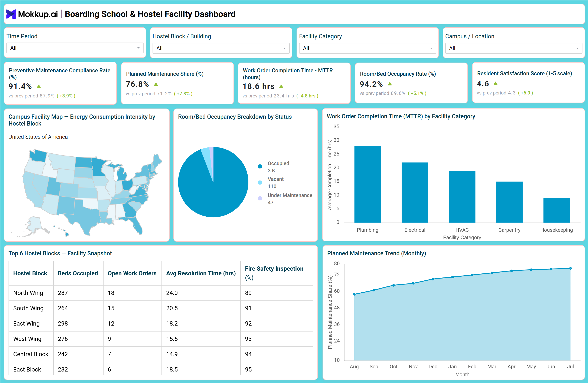Select the Occupied legend color dot
This screenshot has width=588, height=383.
point(260,167)
